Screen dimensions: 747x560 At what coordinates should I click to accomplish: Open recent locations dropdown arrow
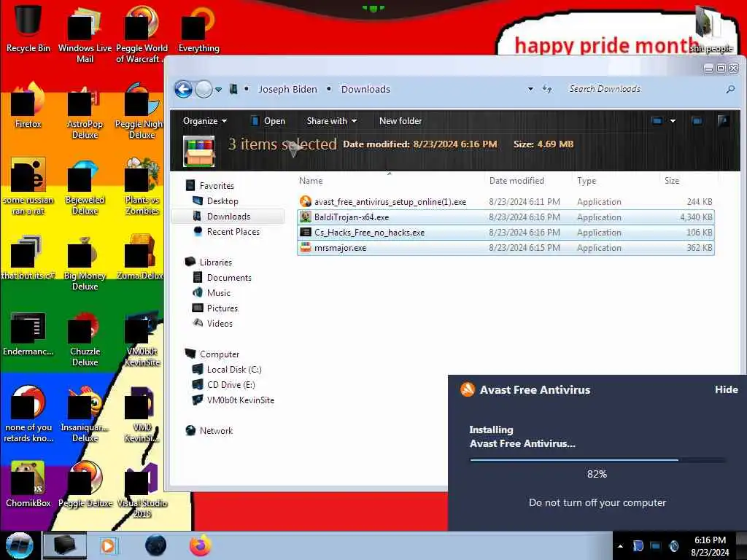tap(219, 90)
